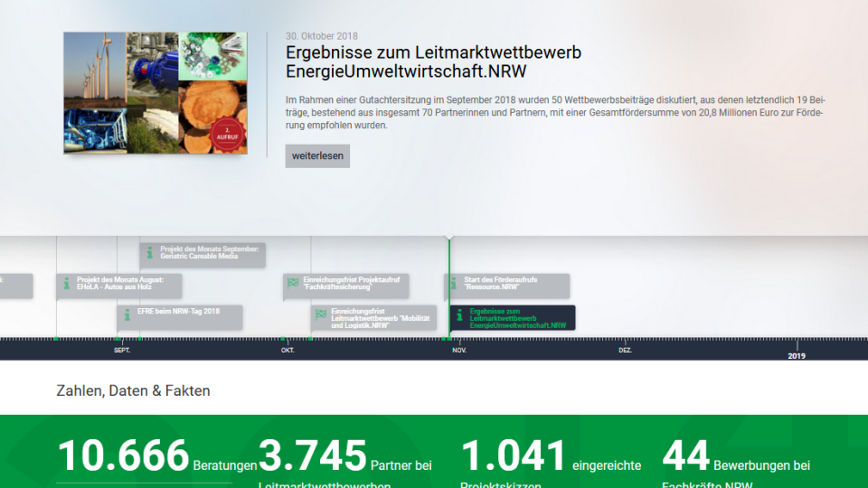Click the date text 30. Oktober 2018
868x488 pixels.
coord(322,36)
